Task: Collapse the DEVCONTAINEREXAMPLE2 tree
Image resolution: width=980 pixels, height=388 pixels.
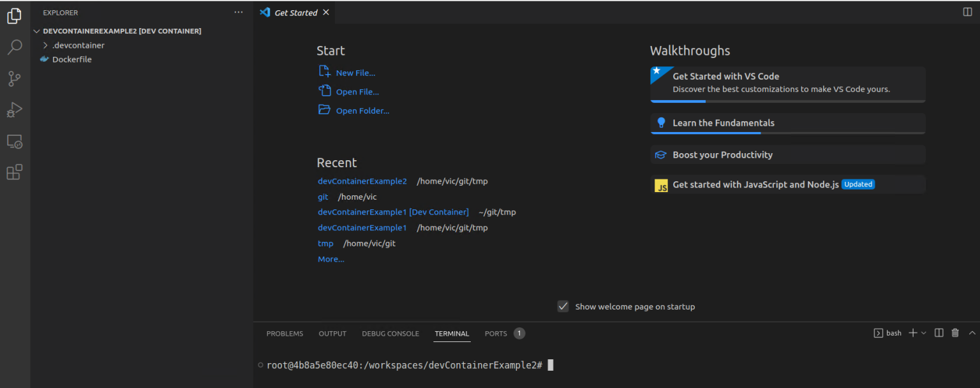Action: (36, 31)
